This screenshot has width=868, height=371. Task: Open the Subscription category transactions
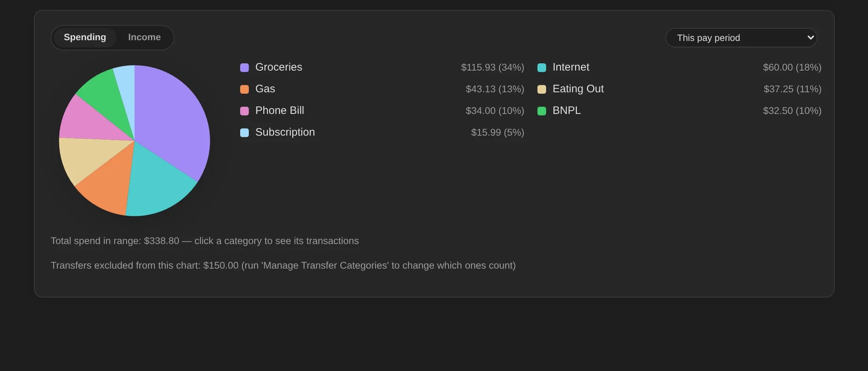pyautogui.click(x=382, y=132)
